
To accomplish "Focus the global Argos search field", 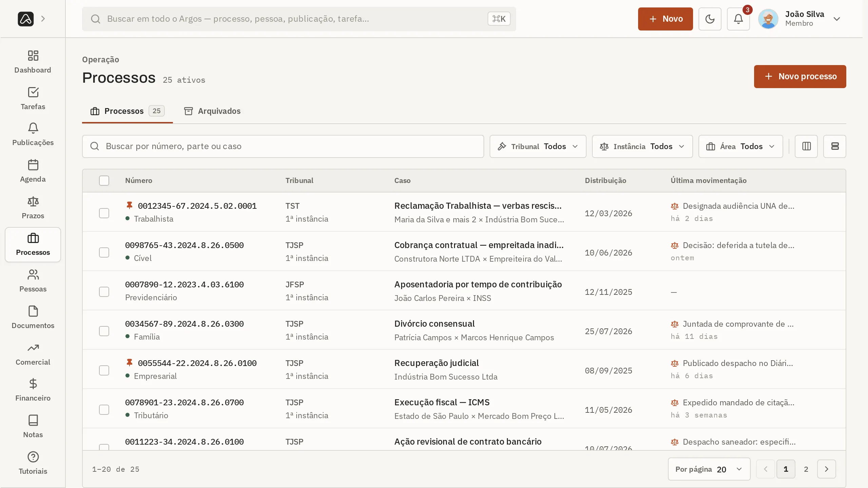I will point(299,19).
